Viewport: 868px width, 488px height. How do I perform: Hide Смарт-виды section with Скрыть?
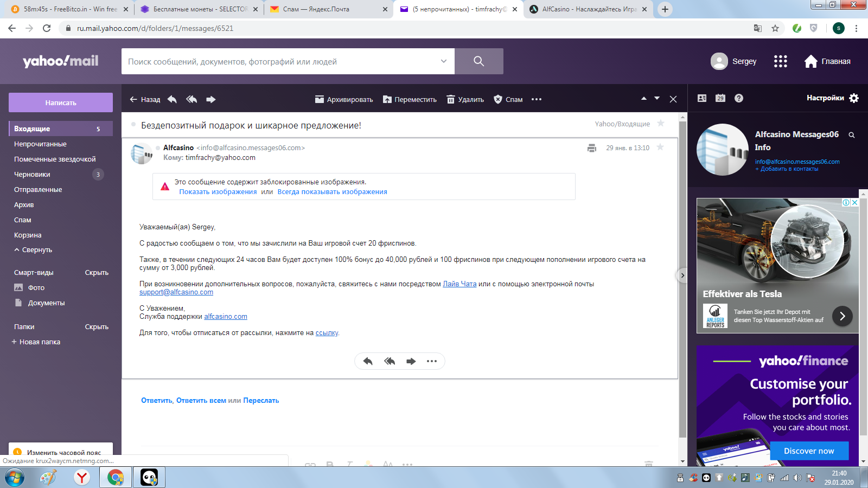97,273
